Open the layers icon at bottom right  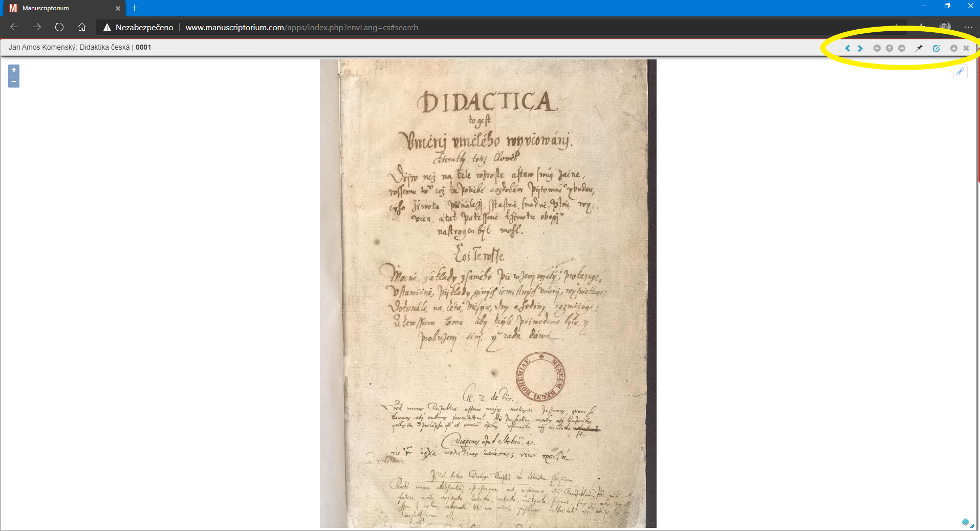point(966,522)
